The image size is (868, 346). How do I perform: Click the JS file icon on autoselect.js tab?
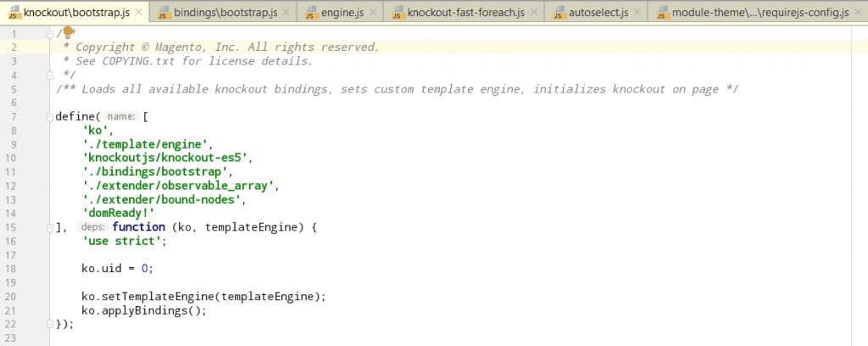pyautogui.click(x=558, y=13)
